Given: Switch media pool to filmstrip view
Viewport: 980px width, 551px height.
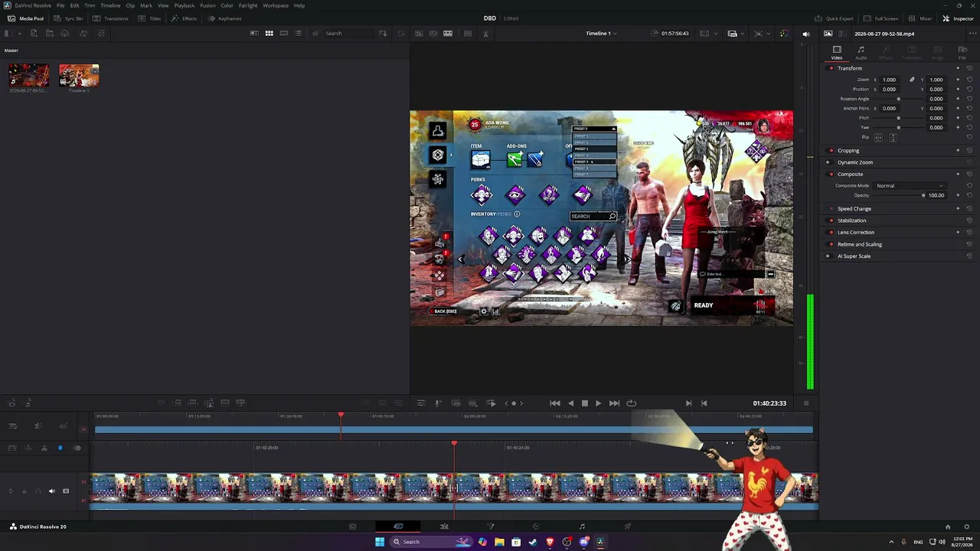Looking at the screenshot, I should point(283,33).
